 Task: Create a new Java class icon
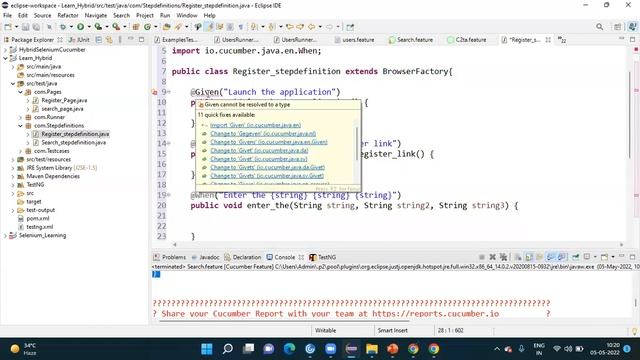147,27
